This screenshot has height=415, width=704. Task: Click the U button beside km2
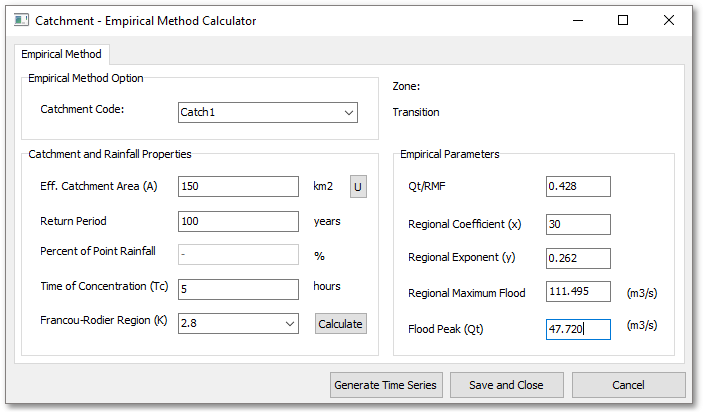[358, 187]
